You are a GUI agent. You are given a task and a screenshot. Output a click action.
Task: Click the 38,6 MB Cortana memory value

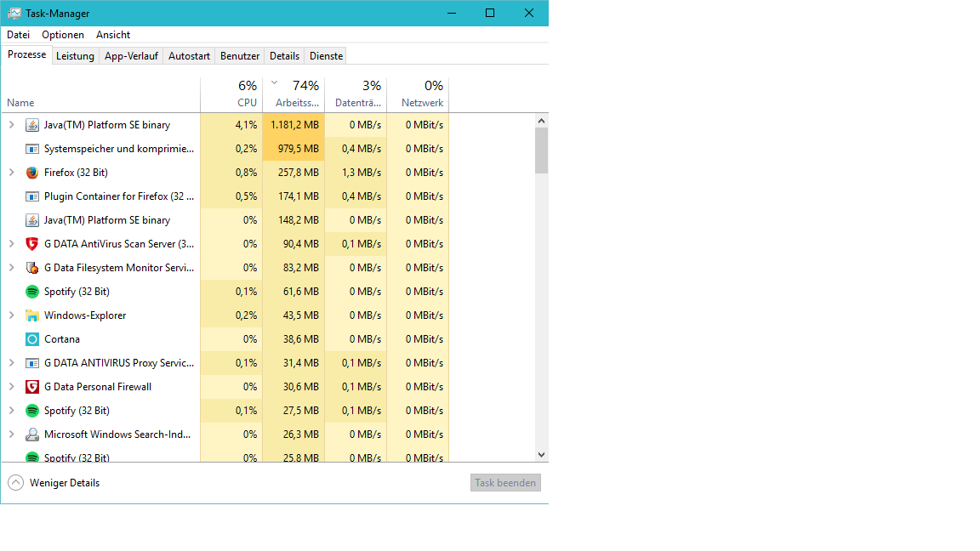[300, 339]
